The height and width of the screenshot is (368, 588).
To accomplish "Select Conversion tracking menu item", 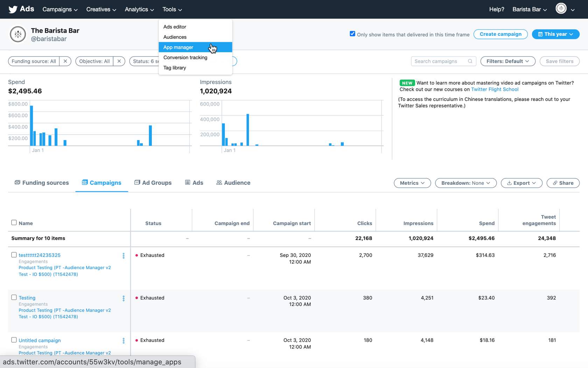I will coord(195,57).
